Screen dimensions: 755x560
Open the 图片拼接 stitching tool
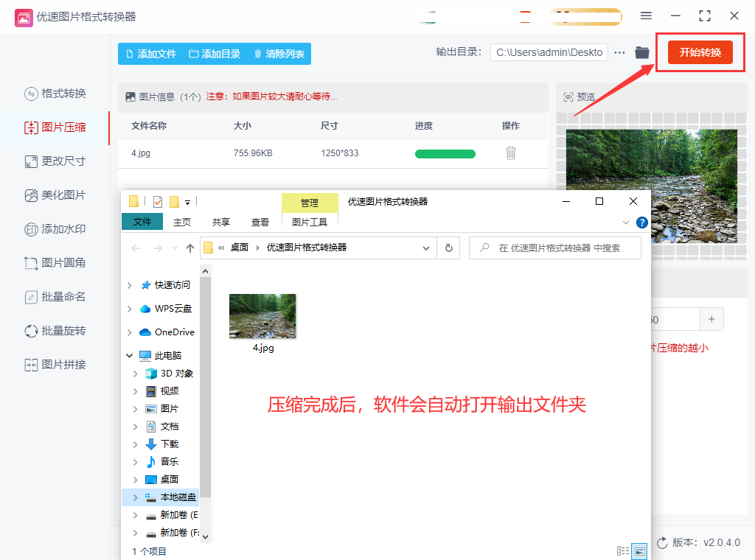click(55, 364)
